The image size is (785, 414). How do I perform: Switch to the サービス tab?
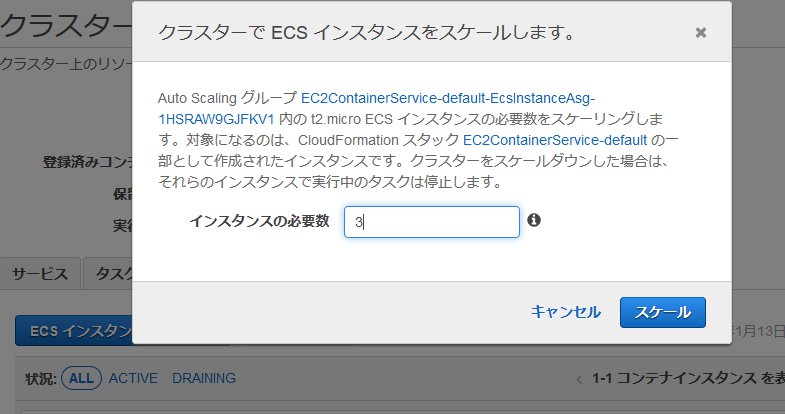[x=40, y=275]
